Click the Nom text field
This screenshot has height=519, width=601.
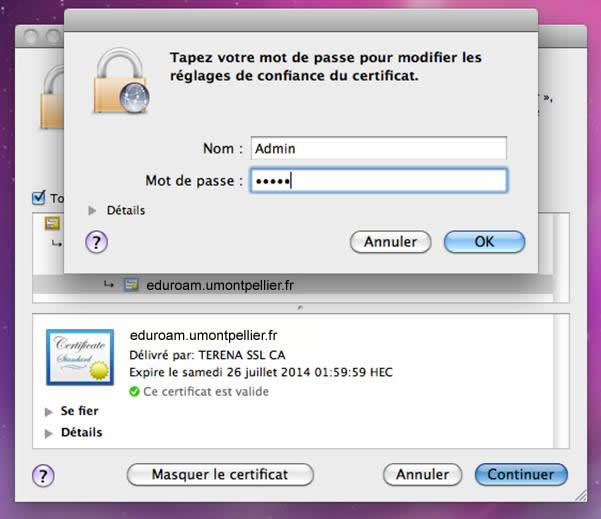click(377, 148)
